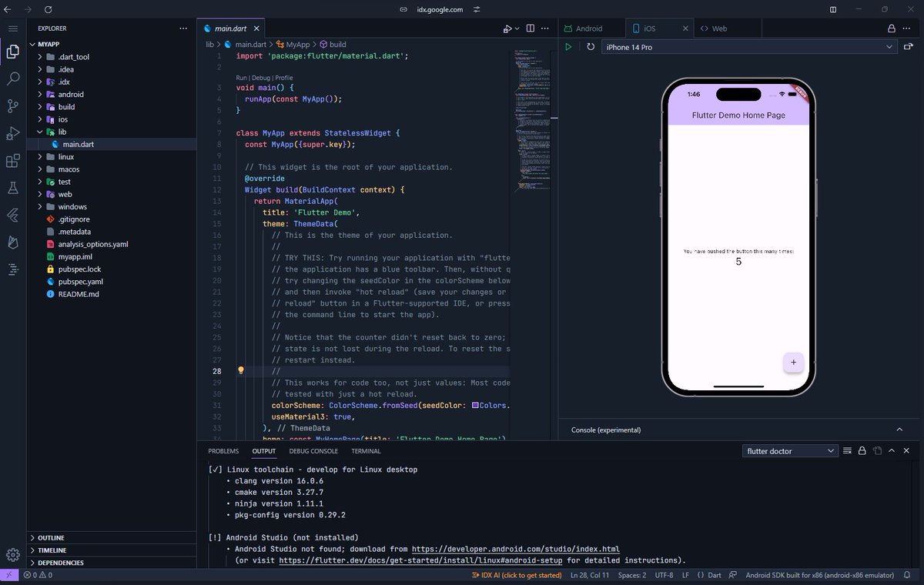Open the Manage settings gear

[13, 555]
